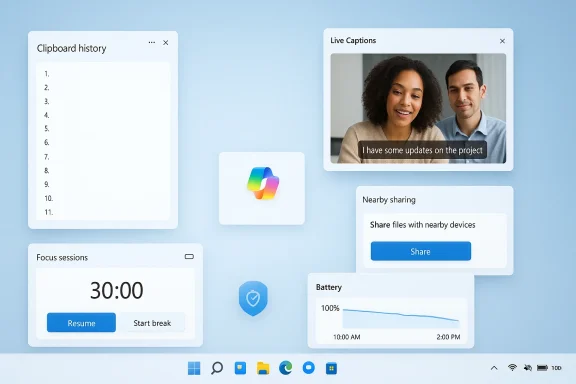Open Microsoft Store from the taskbar
The width and height of the screenshot is (576, 384).
(331, 368)
